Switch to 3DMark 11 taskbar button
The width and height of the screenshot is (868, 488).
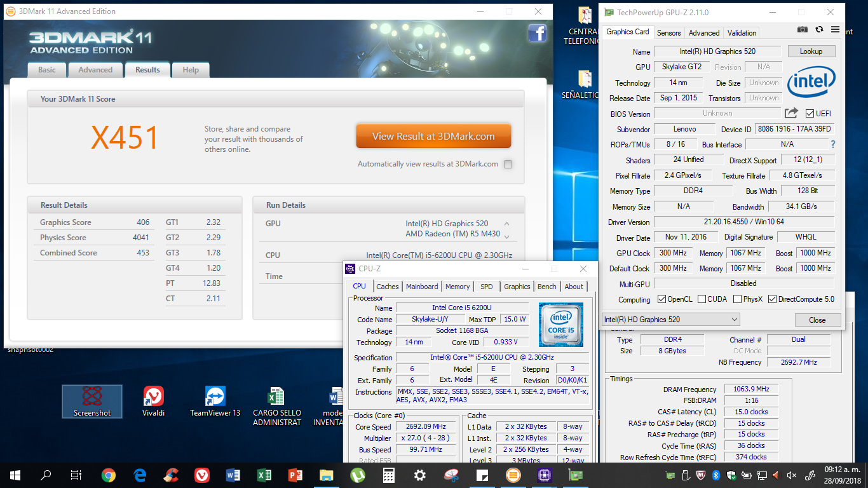513,475
